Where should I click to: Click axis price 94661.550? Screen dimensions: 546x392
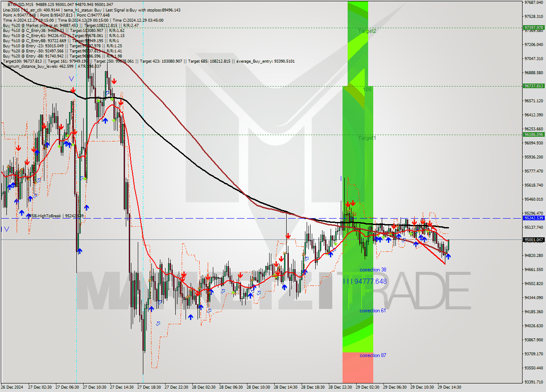tap(534, 269)
